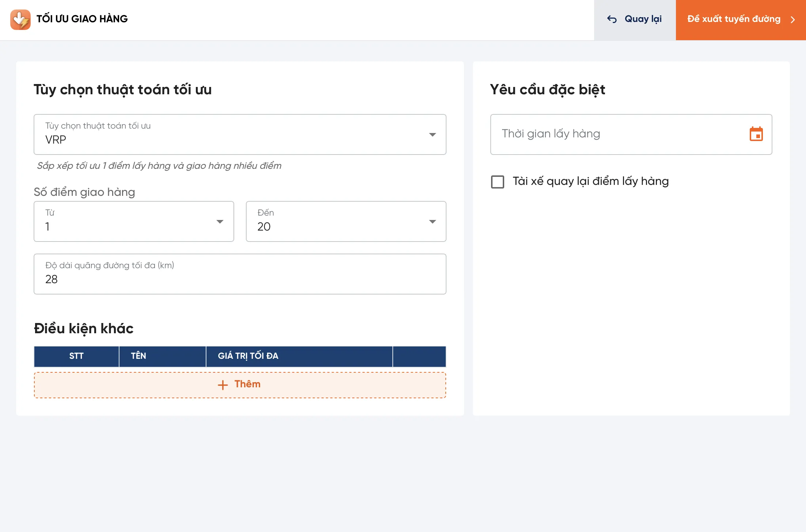
Task: Click the date picker calendar icon
Action: [757, 134]
